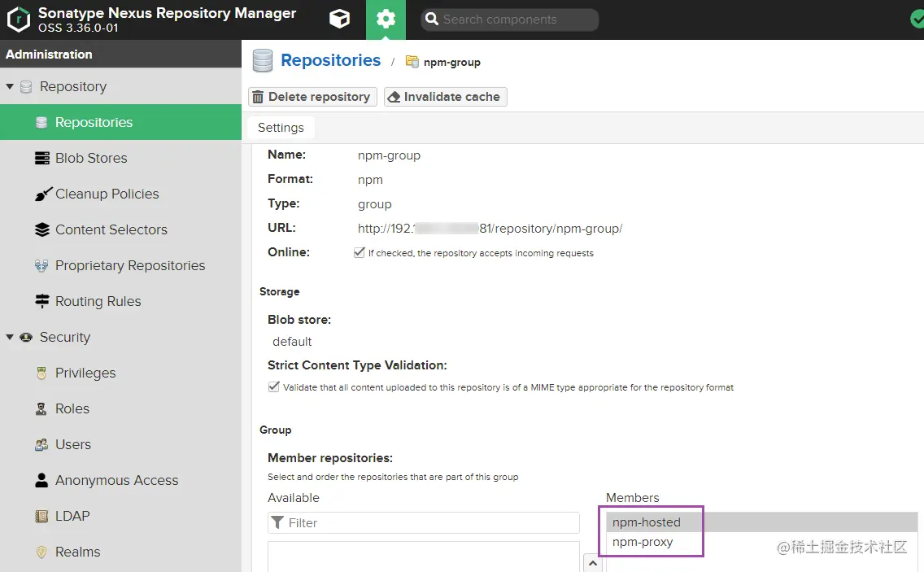This screenshot has width=924, height=572.
Task: Open Blob Stores in the sidebar
Action: coord(91,158)
